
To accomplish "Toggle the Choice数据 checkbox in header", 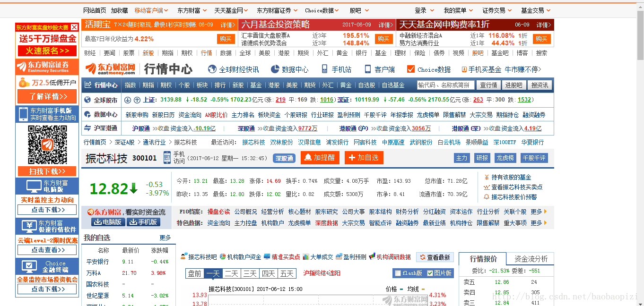I will 410,69.
